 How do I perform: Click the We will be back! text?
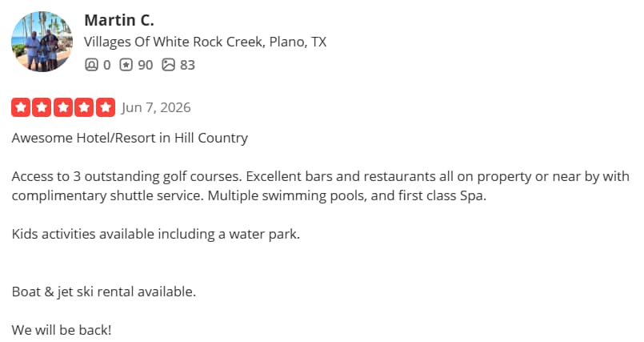point(62,330)
